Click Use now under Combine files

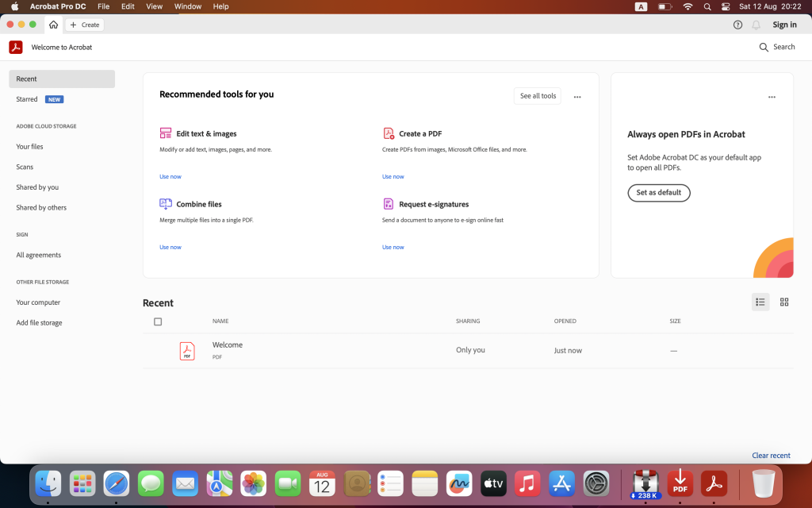point(170,248)
